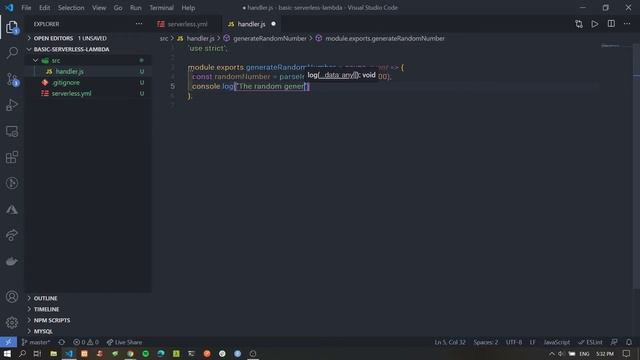The height and width of the screenshot is (360, 640).
Task: Close handler.js tab via unsaved dot
Action: (x=273, y=24)
